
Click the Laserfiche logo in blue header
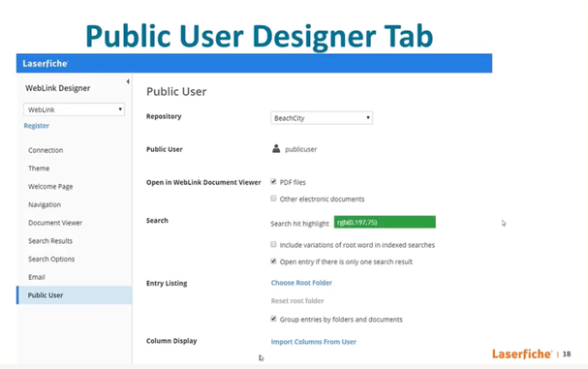pyautogui.click(x=45, y=63)
